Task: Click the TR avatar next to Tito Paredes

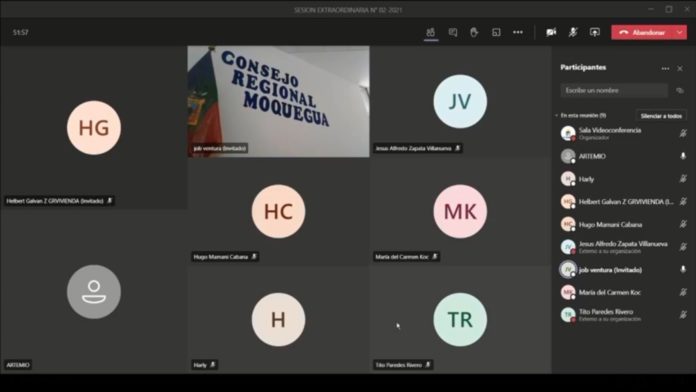Action: (568, 315)
